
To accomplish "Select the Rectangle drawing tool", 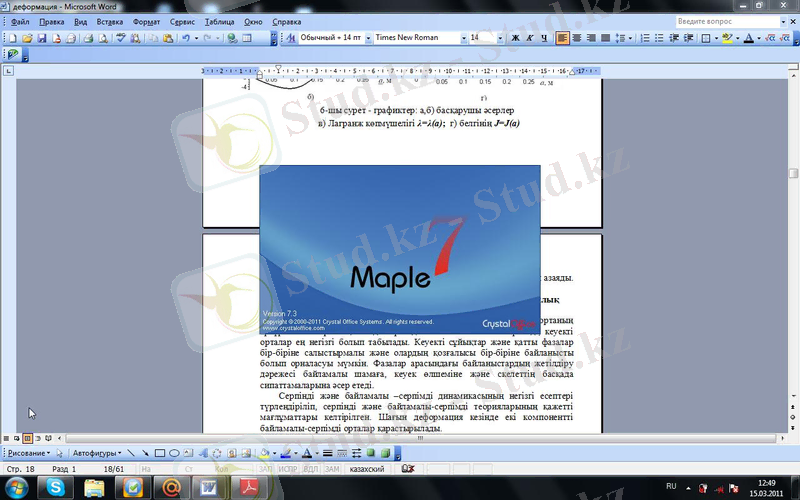I will [160, 453].
